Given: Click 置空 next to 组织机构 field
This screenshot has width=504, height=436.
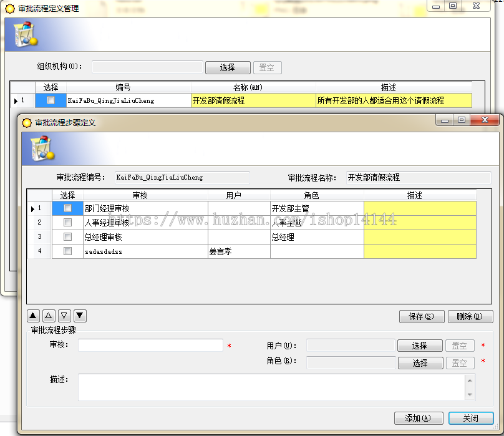Looking at the screenshot, I should coord(267,67).
